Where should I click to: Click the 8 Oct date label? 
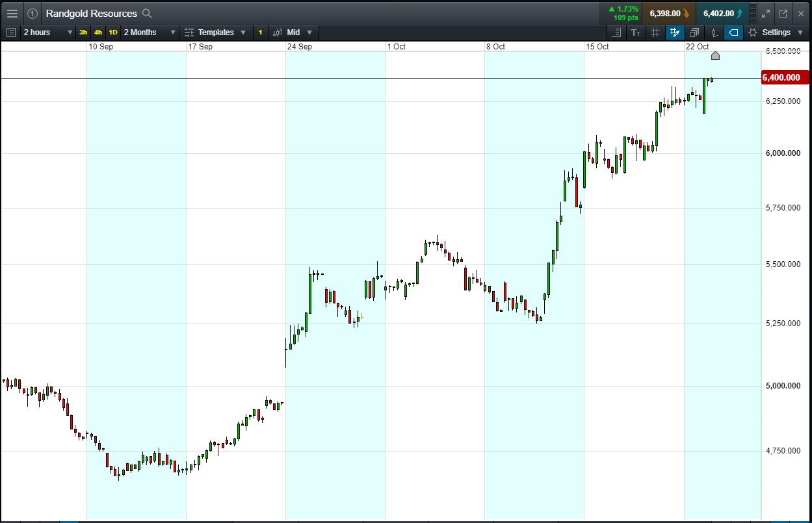coord(495,47)
